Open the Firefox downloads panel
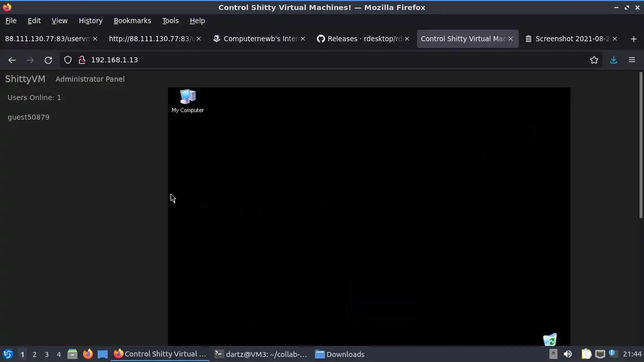The width and height of the screenshot is (644, 362). click(613, 60)
